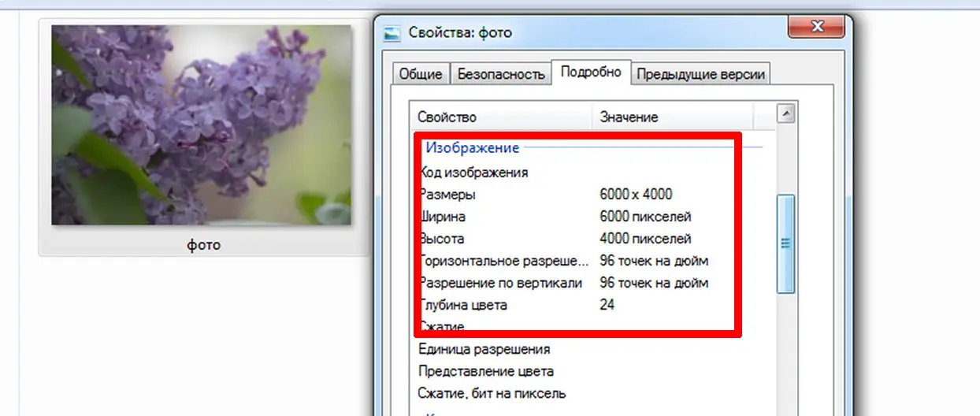Click the property list scrollbar thumb
The width and height of the screenshot is (980, 416).
785,243
